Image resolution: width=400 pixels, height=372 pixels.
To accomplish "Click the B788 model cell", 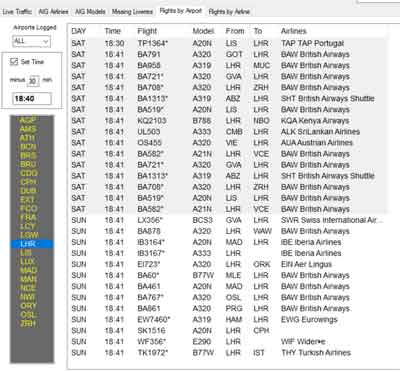I will [202, 121].
